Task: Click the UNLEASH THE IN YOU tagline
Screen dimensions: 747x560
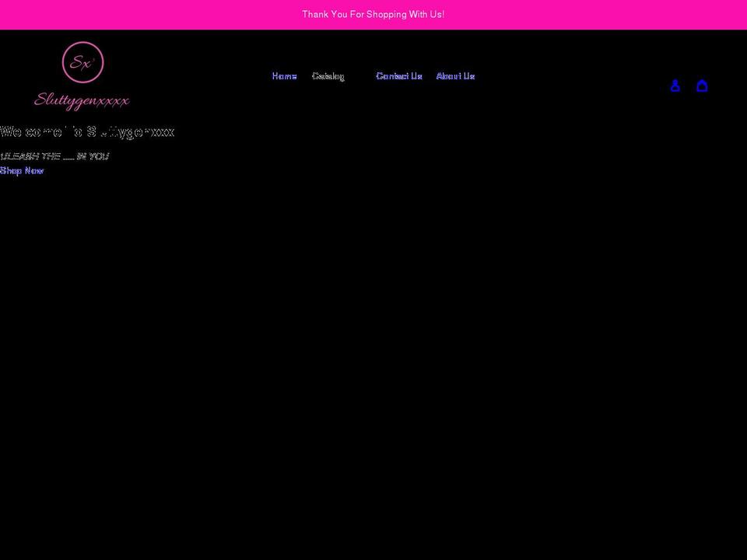Action: (54, 156)
